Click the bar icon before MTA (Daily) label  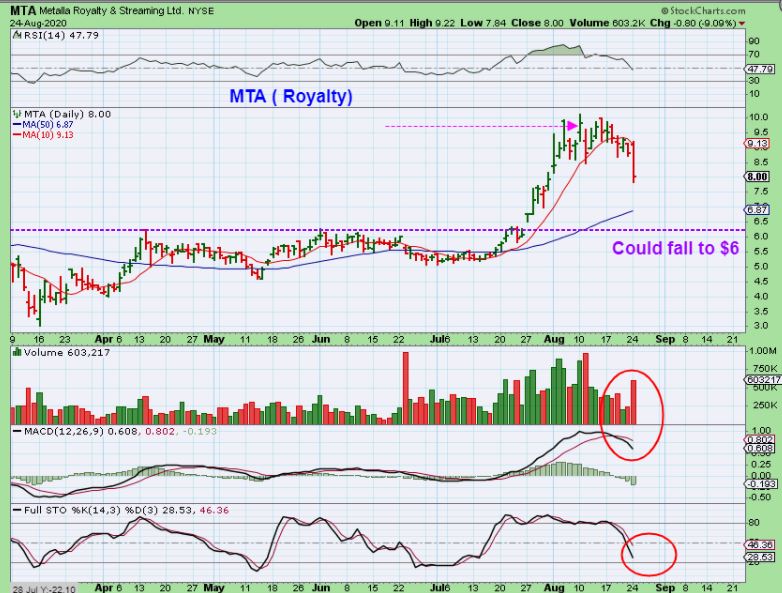17,114
